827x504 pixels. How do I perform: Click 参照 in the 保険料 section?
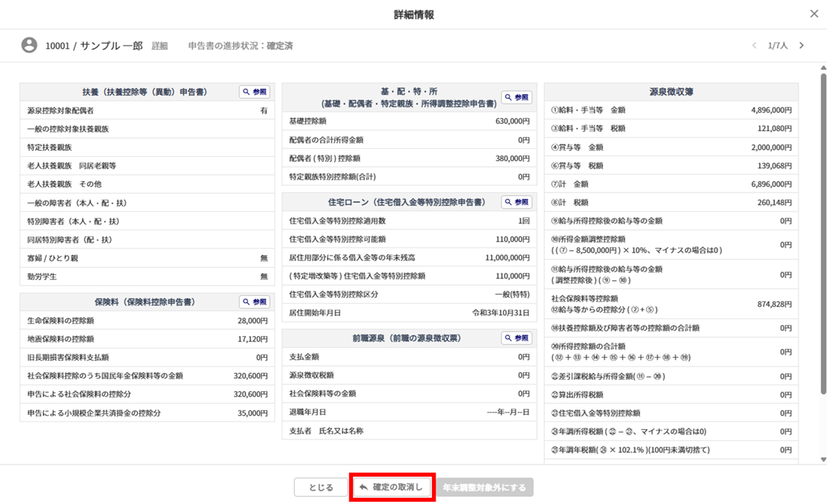255,302
